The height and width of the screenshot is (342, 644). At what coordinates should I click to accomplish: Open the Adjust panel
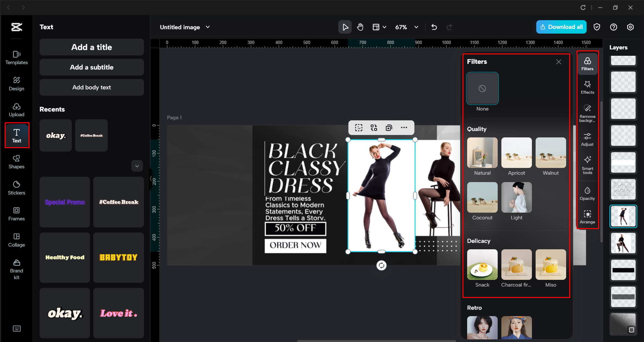(587, 139)
